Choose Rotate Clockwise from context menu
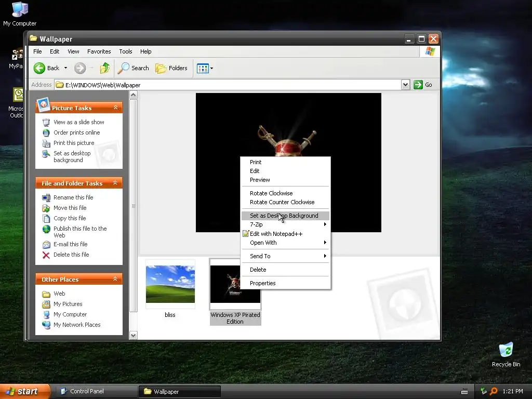 point(285,193)
